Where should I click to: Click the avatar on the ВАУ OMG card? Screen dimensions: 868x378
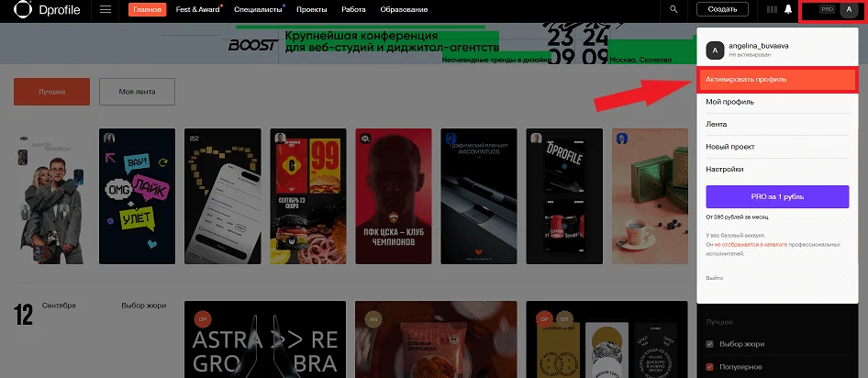coord(109,139)
